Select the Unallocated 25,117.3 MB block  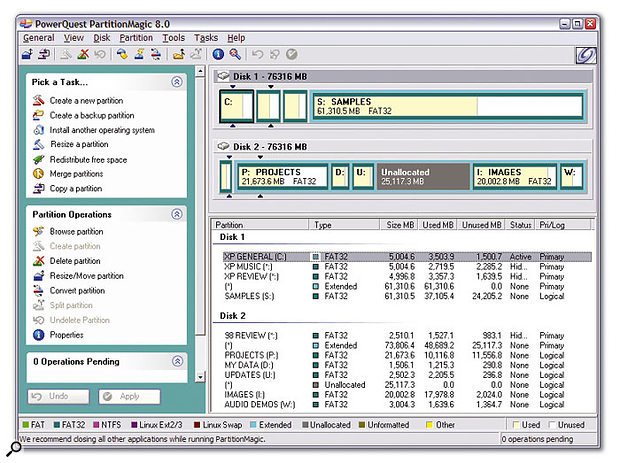[423, 176]
